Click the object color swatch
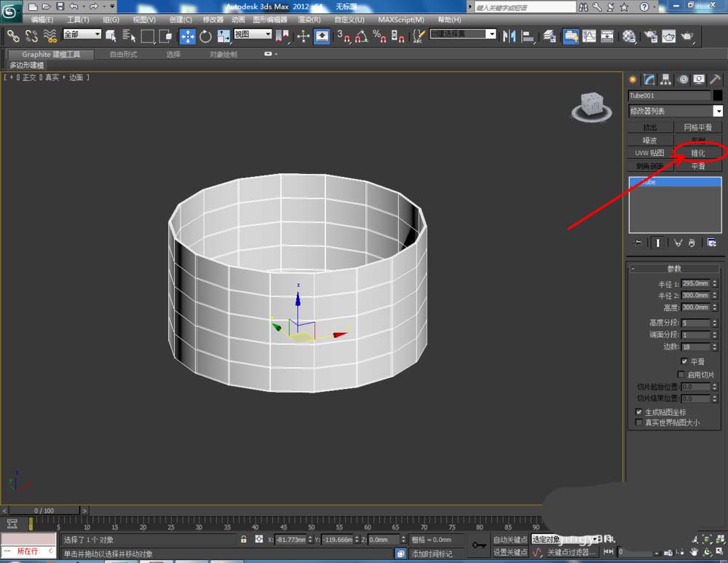 (x=718, y=95)
